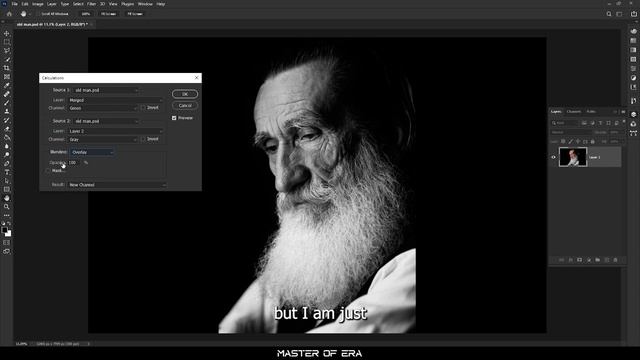Image resolution: width=640 pixels, height=360 pixels.
Task: Toggle Quick Mask mode icon
Action: pos(7,242)
